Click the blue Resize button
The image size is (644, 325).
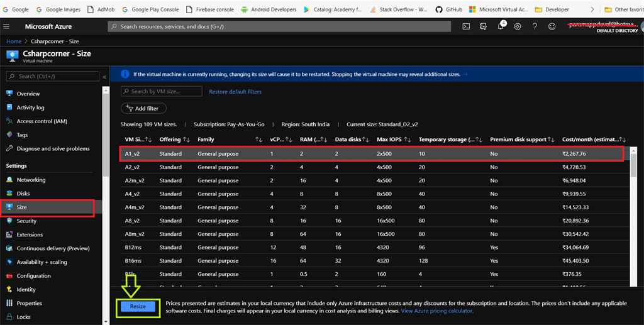coord(138,307)
